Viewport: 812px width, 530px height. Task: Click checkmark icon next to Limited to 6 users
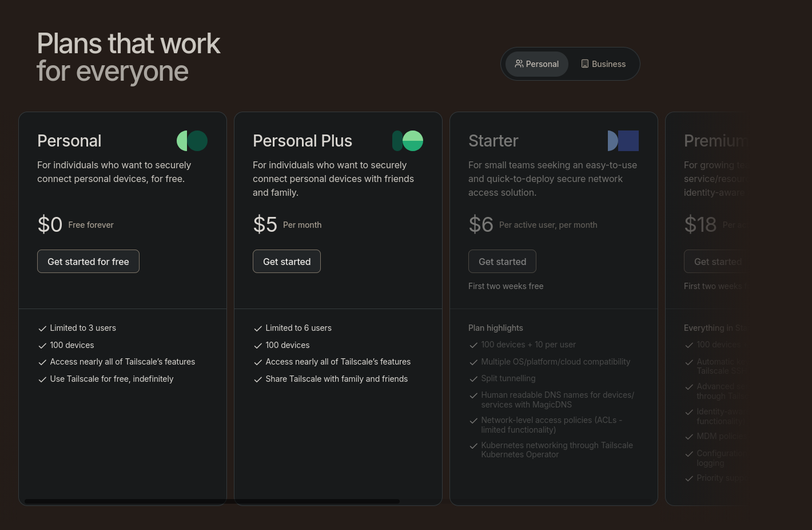coord(258,329)
